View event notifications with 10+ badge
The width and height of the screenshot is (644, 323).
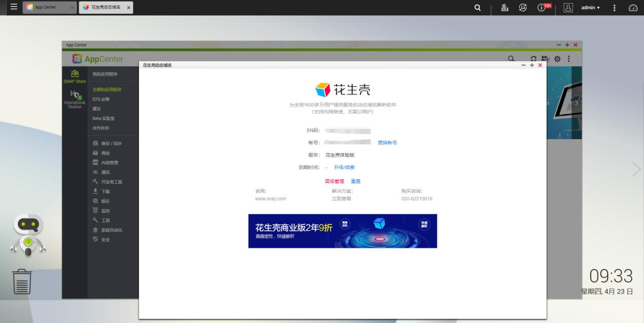(x=541, y=8)
